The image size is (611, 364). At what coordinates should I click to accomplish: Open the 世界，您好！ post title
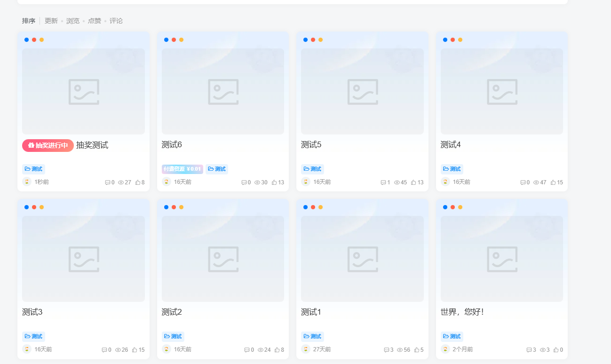[462, 312]
